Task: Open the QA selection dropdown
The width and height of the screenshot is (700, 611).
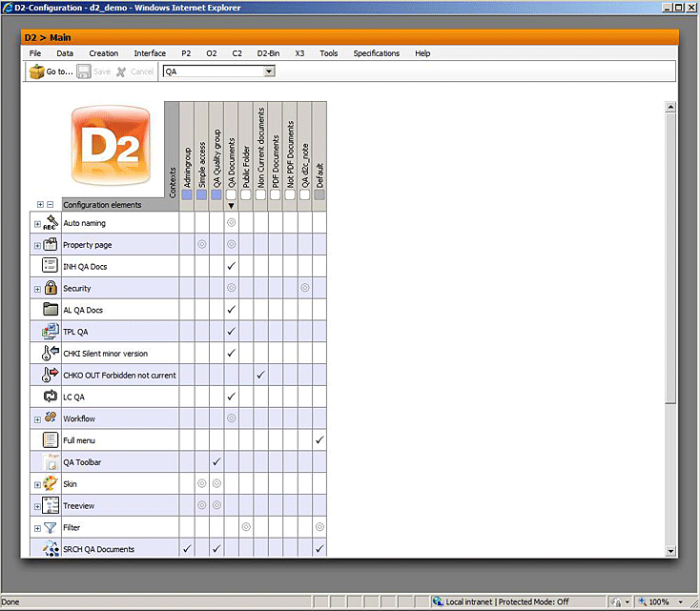Action: (x=270, y=71)
